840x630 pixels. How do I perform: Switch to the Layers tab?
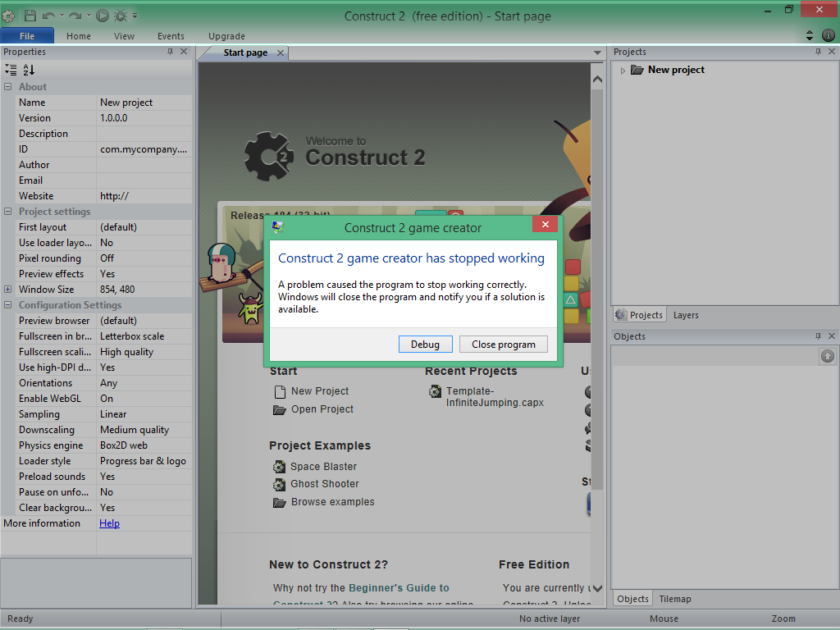686,314
